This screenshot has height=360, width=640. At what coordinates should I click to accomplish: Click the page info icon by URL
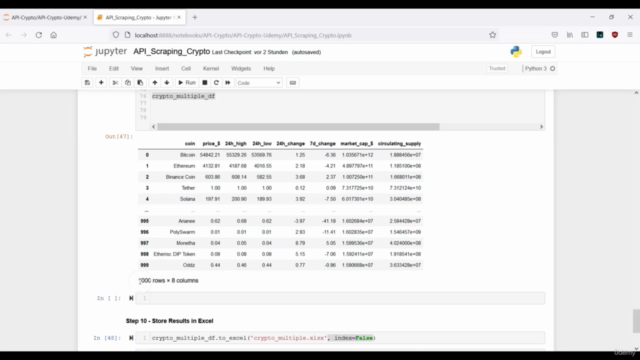(x=127, y=35)
